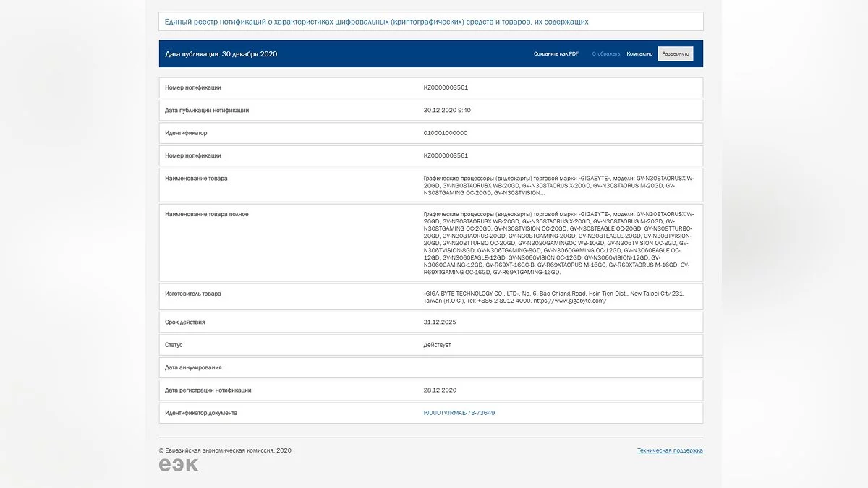The image size is (868, 488).
Task: Click the Идентификатор документа label
Action: tap(201, 413)
